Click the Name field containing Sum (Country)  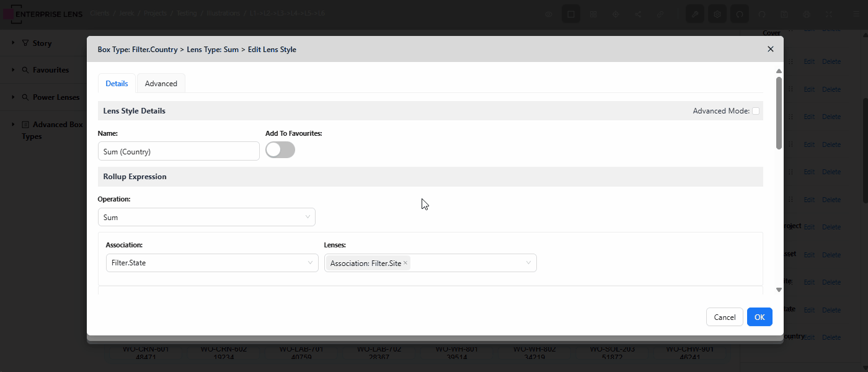tap(179, 151)
